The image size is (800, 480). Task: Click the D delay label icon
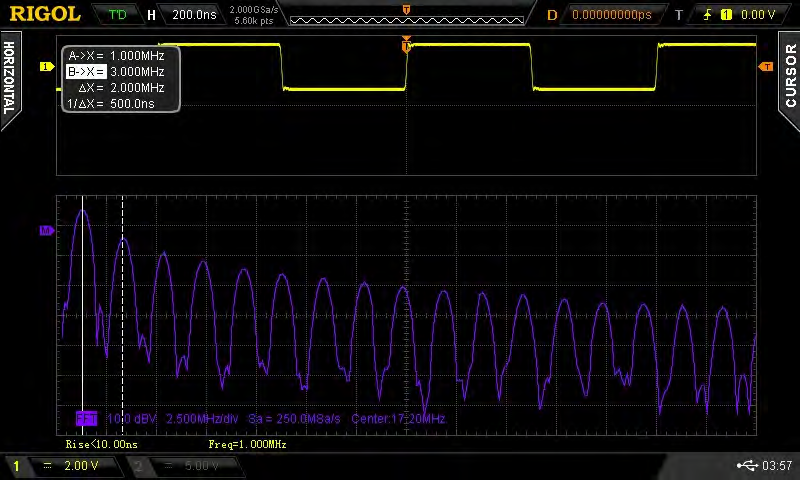click(x=552, y=15)
